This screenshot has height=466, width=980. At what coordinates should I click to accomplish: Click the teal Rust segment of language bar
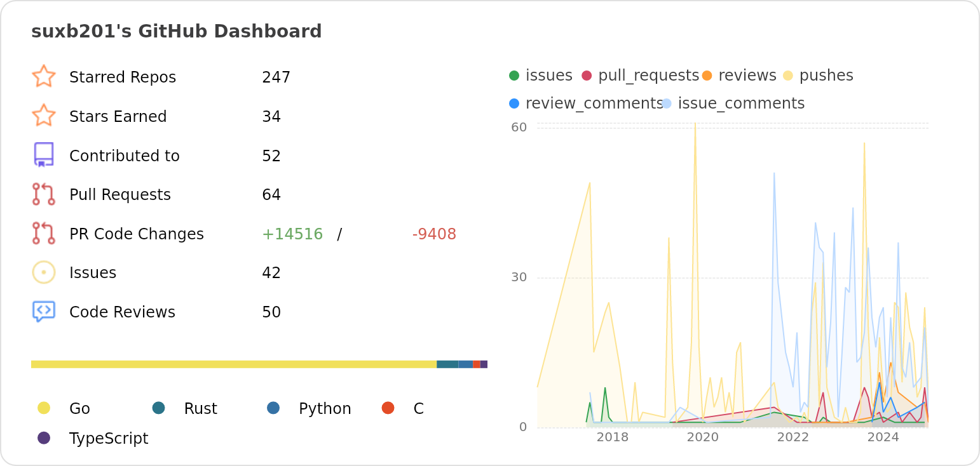pos(448,364)
